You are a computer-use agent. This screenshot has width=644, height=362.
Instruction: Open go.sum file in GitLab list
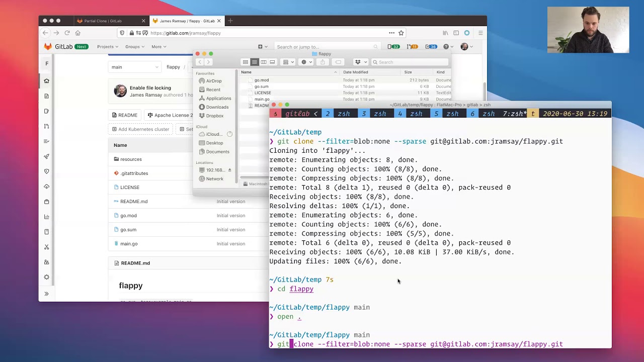coord(128,230)
